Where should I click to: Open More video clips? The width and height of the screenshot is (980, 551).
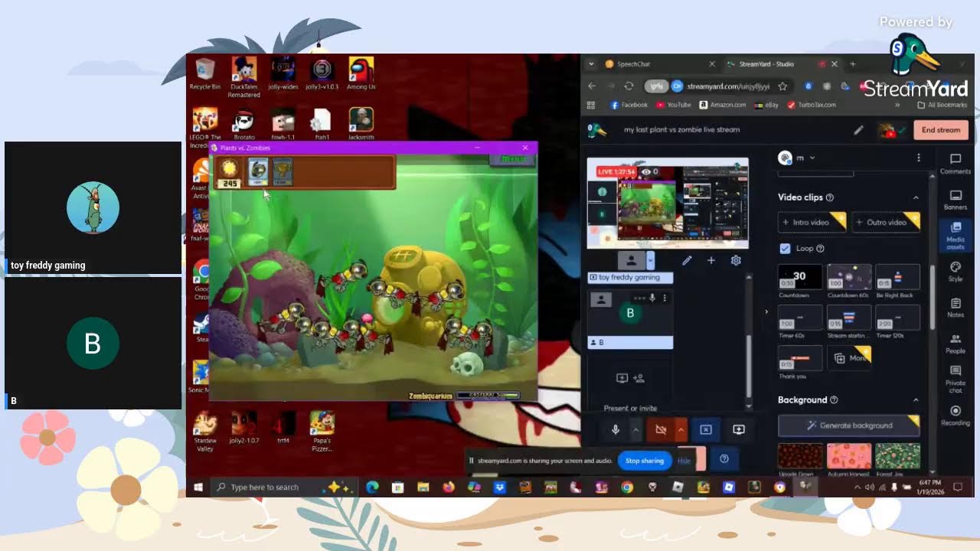click(x=850, y=358)
